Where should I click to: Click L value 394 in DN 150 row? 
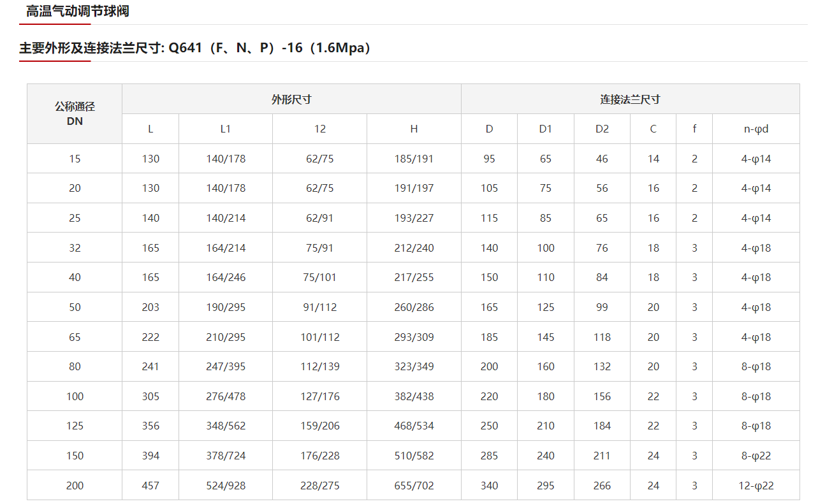[150, 456]
